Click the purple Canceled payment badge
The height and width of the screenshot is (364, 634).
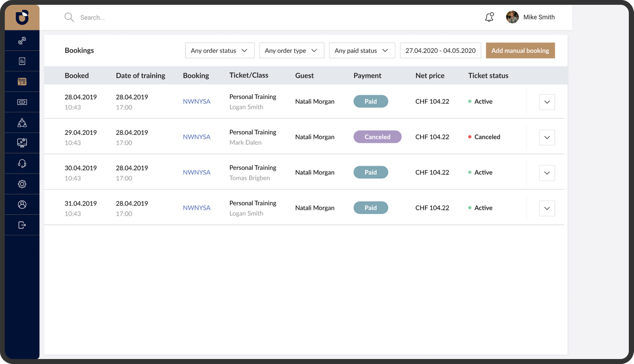[x=377, y=137]
